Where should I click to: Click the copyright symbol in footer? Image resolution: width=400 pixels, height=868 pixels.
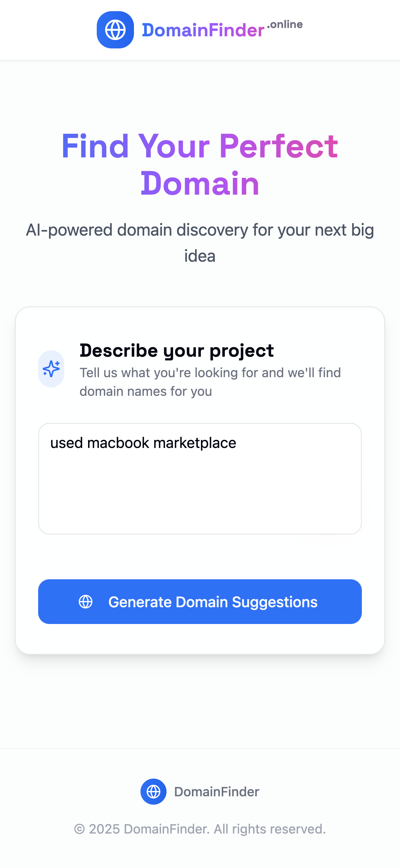pos(79,829)
